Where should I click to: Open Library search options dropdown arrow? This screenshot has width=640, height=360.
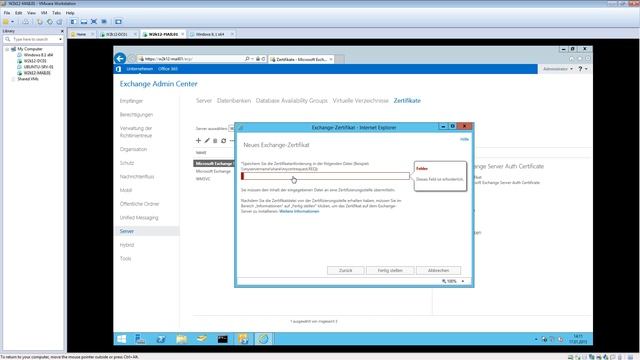60,39
